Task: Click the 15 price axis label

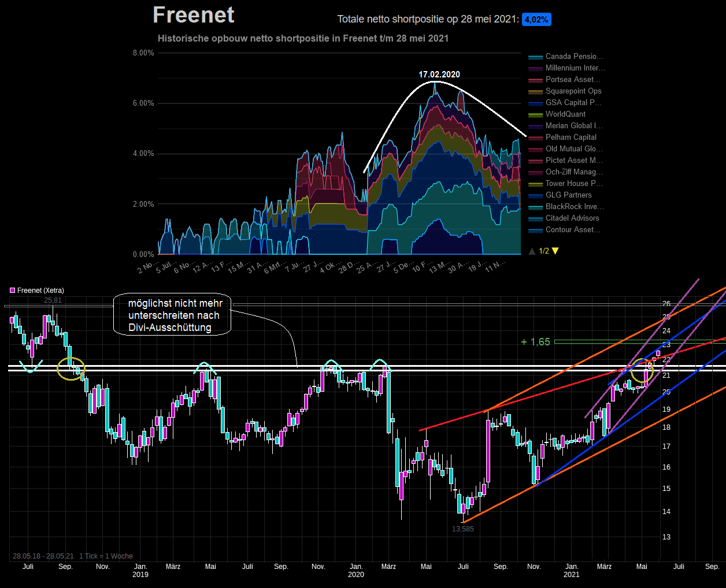Action: 666,489
